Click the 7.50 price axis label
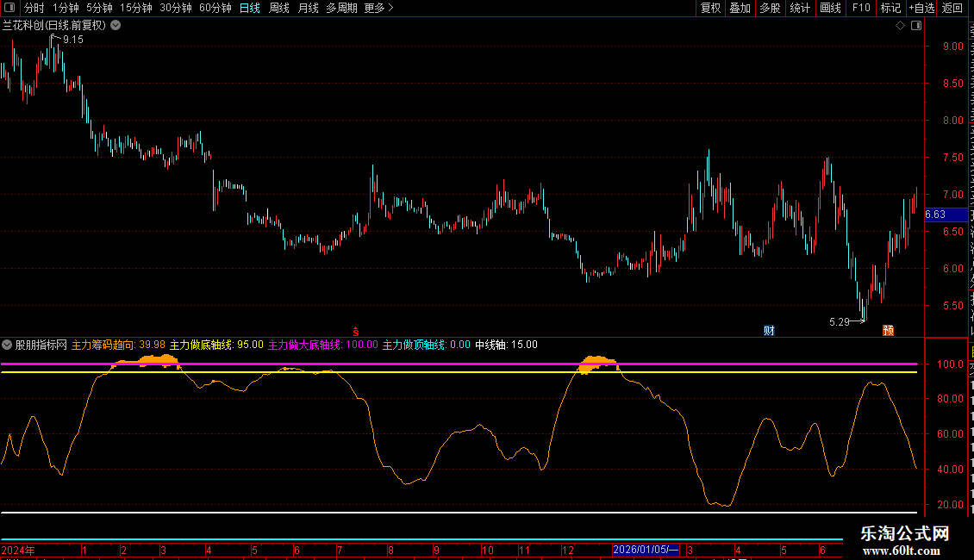This screenshot has height=560, width=974. point(952,158)
